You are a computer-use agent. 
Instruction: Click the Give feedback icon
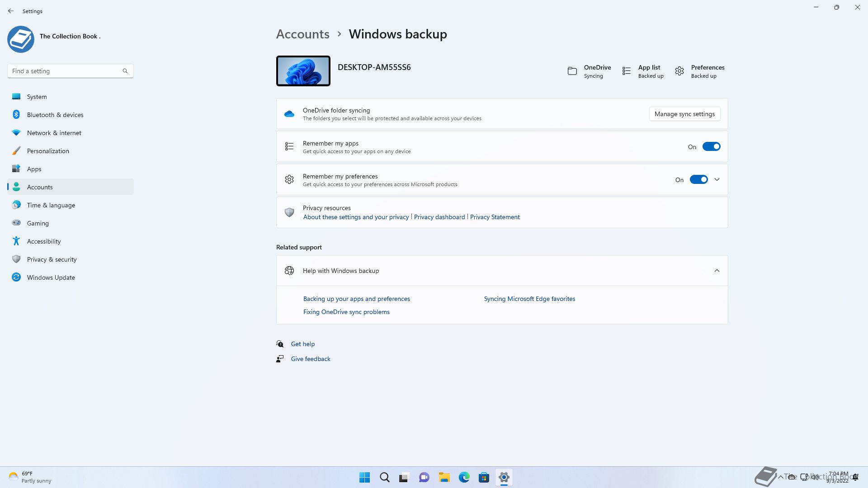[280, 359]
